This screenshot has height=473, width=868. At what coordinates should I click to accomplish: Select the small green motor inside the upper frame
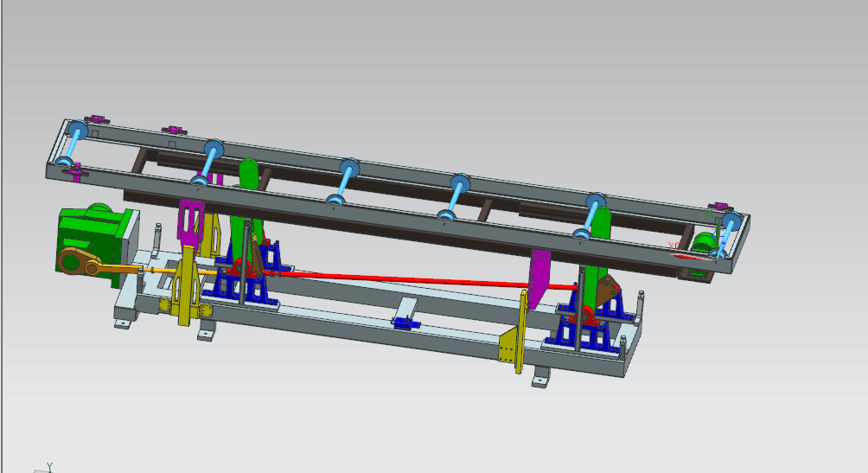(704, 242)
